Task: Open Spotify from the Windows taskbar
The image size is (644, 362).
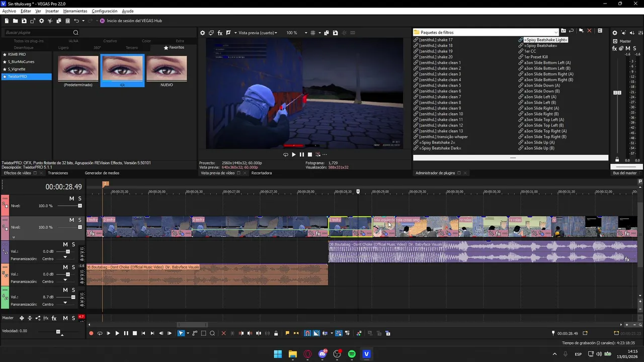Action: point(352,354)
